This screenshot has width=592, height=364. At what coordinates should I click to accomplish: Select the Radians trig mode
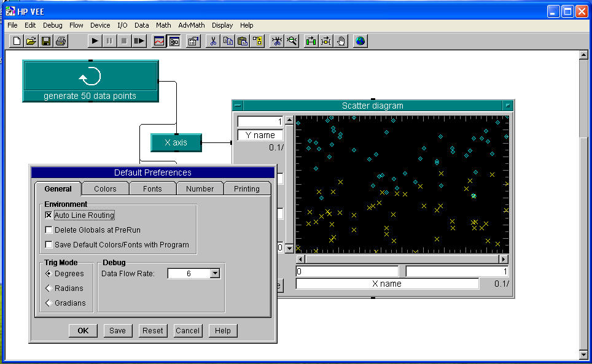[49, 288]
